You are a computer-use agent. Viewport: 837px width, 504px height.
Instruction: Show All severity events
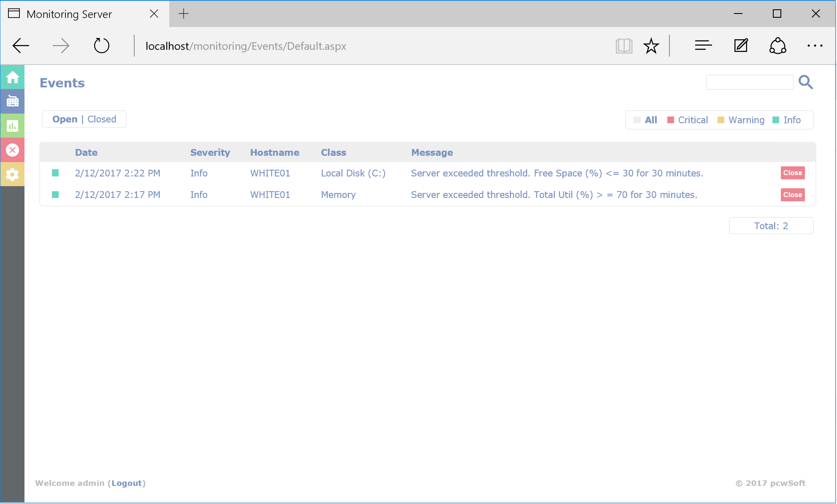click(650, 120)
